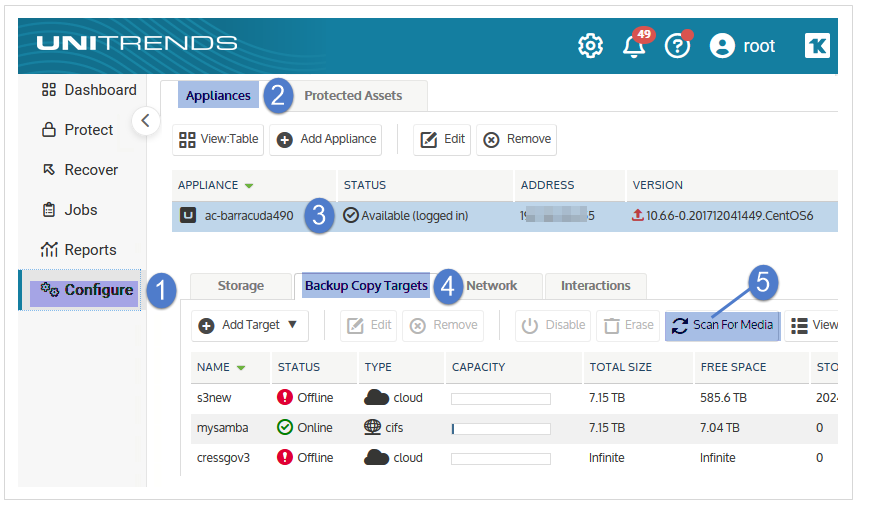Click the 7.04 TB free space value
873x516 pixels.
pos(719,428)
